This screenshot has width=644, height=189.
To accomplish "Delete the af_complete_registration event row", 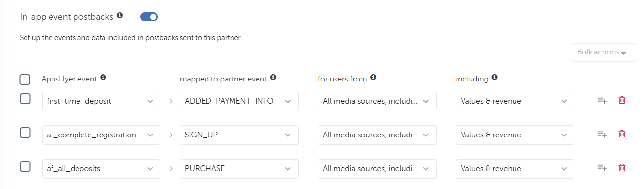I will (622, 134).
